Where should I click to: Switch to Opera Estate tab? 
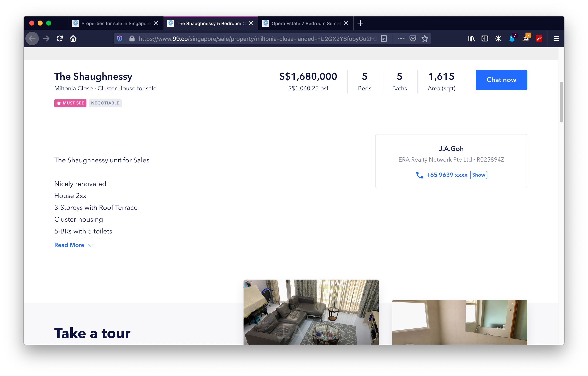(304, 23)
